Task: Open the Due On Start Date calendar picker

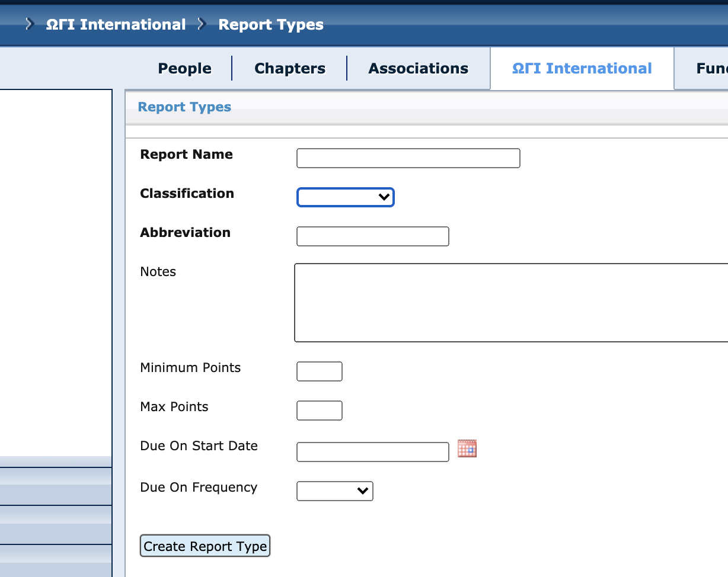Action: coord(467,448)
